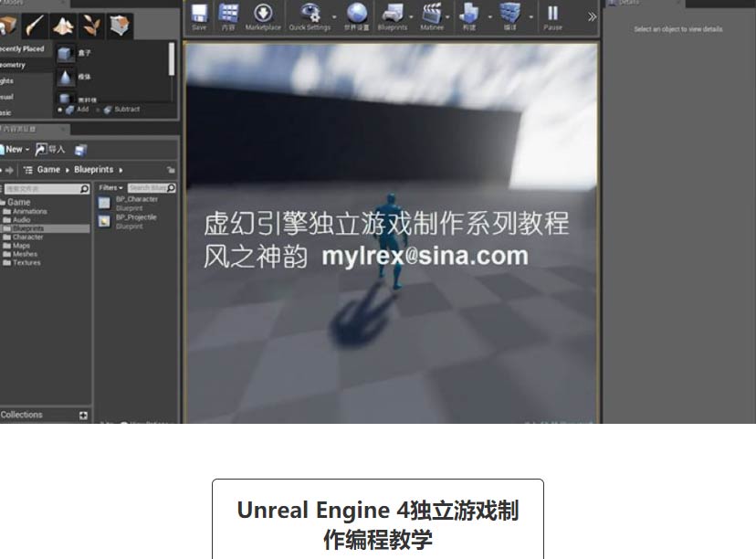Open the Quick Settings dropdown arrow
The width and height of the screenshot is (756, 559).
coord(334,17)
